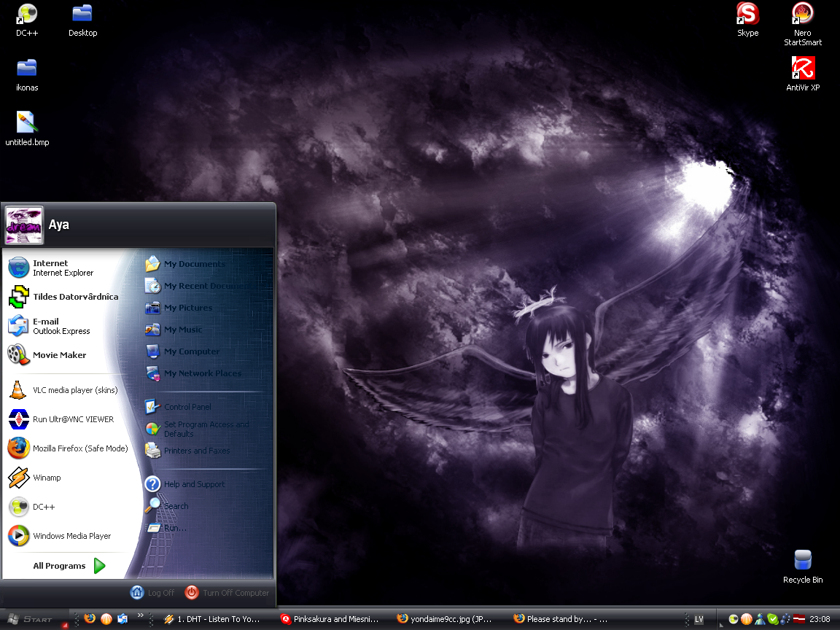This screenshot has height=630, width=840.
Task: Launch Skype from the desktop shortcut
Action: 747,20
